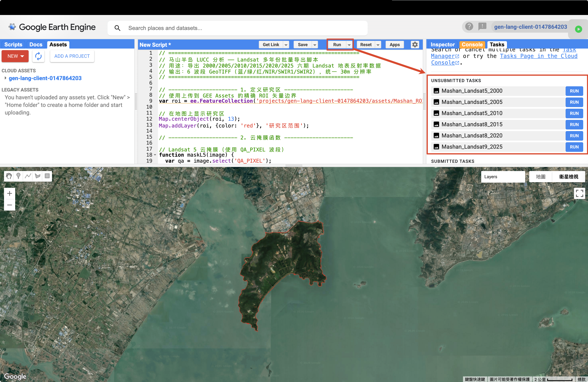Image resolution: width=588 pixels, height=382 pixels.
Task: Run the Mashan_Landsat9_2025 export task
Action: [574, 147]
